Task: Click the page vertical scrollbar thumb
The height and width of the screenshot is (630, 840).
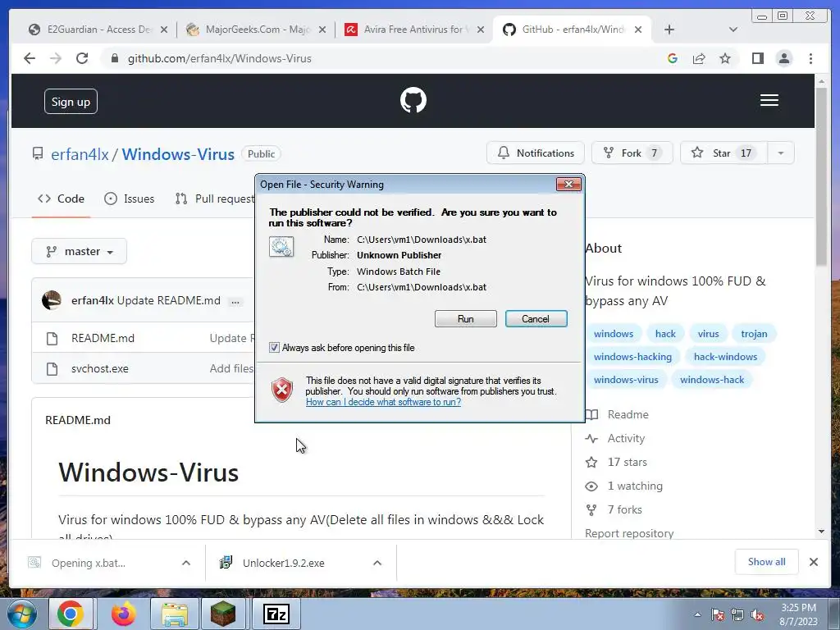Action: [821, 177]
